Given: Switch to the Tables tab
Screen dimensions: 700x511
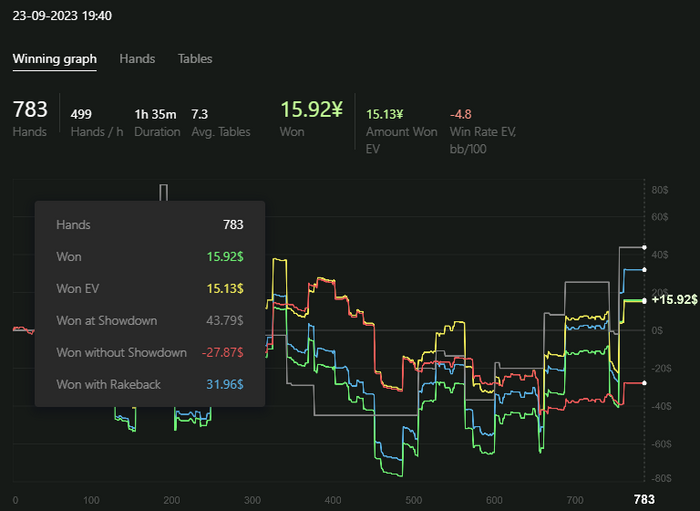Looking at the screenshot, I should click(x=195, y=59).
